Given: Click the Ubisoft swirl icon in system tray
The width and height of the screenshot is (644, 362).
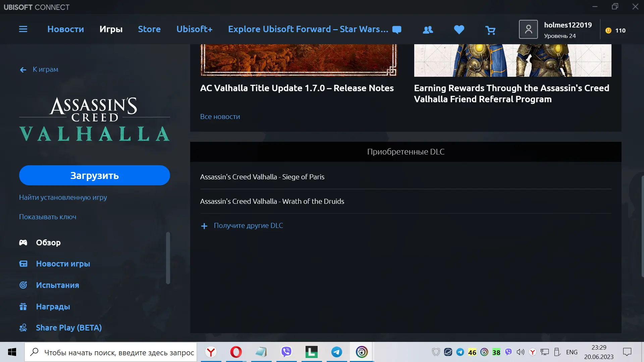Looking at the screenshot, I should pyautogui.click(x=484, y=352).
